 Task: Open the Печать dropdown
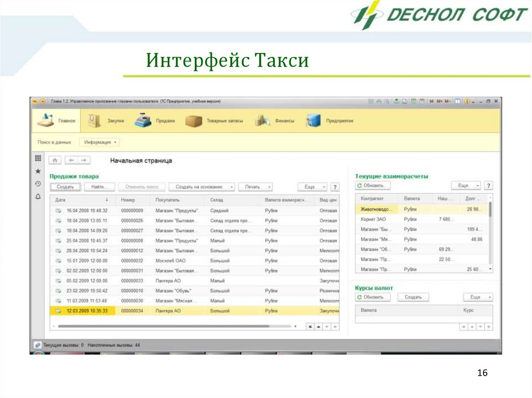pyautogui.click(x=255, y=187)
